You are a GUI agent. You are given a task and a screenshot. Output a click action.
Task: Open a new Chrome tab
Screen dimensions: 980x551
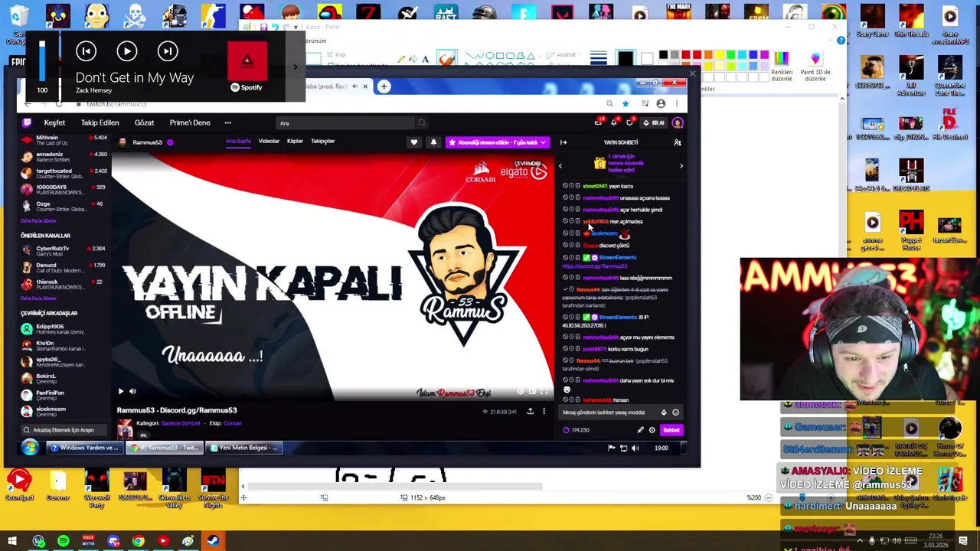point(384,86)
